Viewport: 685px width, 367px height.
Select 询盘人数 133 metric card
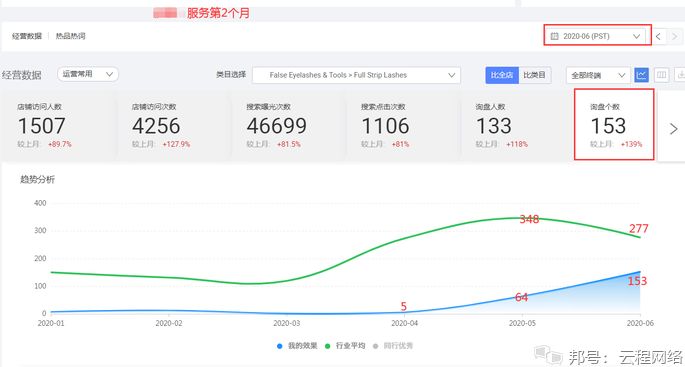click(517, 125)
